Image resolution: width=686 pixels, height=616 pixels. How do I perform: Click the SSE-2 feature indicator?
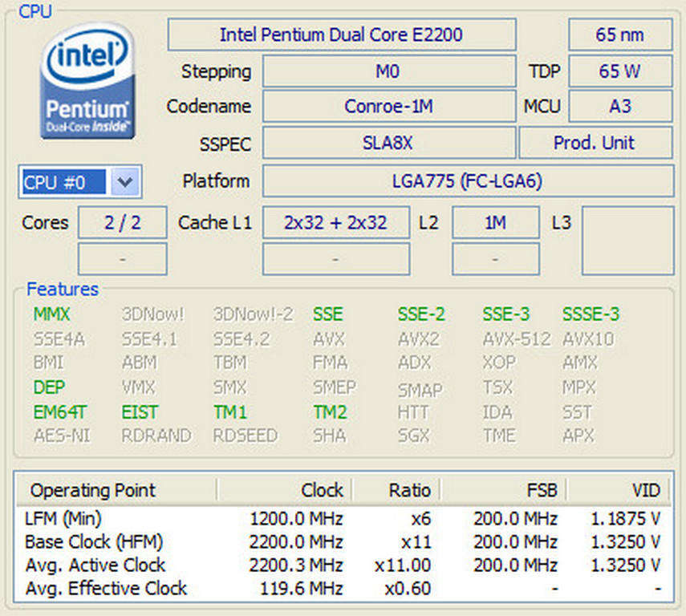(421, 314)
